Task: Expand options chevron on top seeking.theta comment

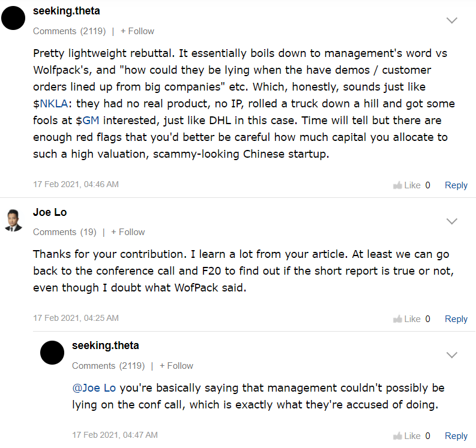Action: click(x=452, y=20)
